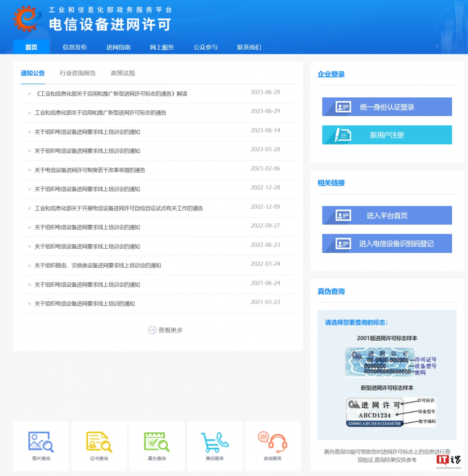Switch to the 政策法规 tab
The image size is (468, 476).
point(122,73)
